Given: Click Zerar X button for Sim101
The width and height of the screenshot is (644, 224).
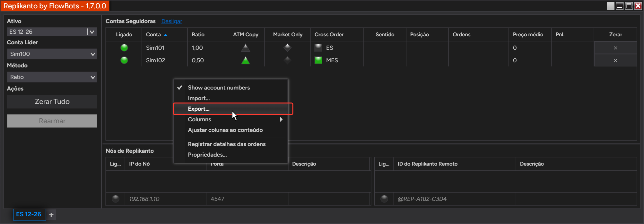Looking at the screenshot, I should point(615,48).
